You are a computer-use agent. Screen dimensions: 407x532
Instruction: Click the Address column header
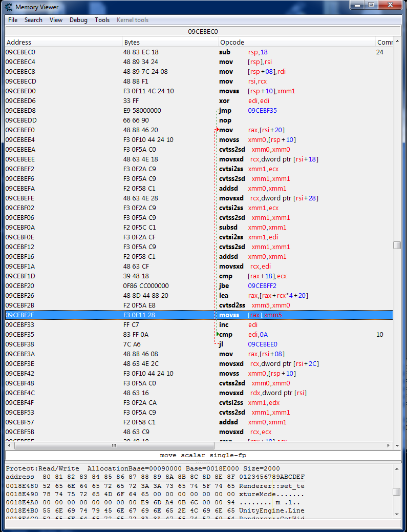(x=19, y=42)
